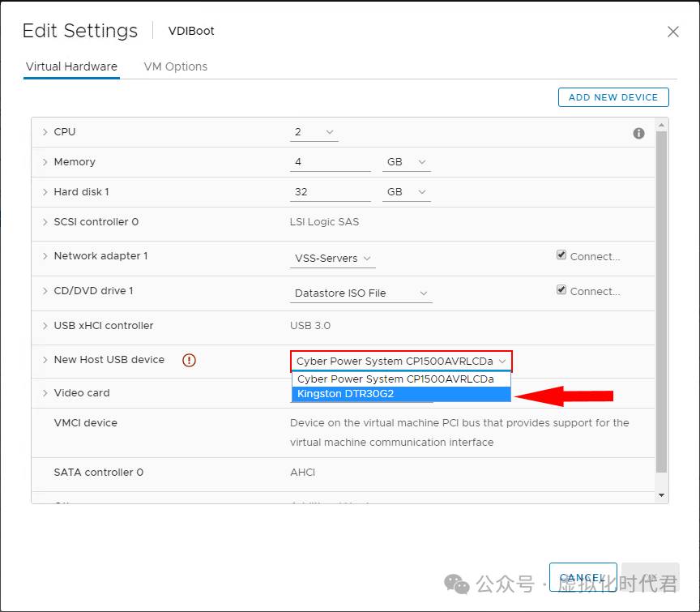
Task: Choose Cyber Power System CP1500AVRLCDa list option
Action: pyautogui.click(x=401, y=379)
